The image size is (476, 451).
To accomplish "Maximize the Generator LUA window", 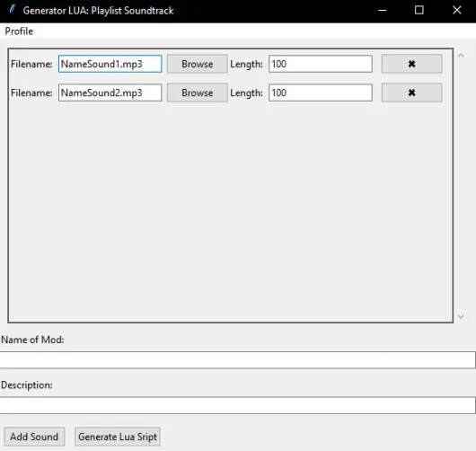I will (x=419, y=10).
